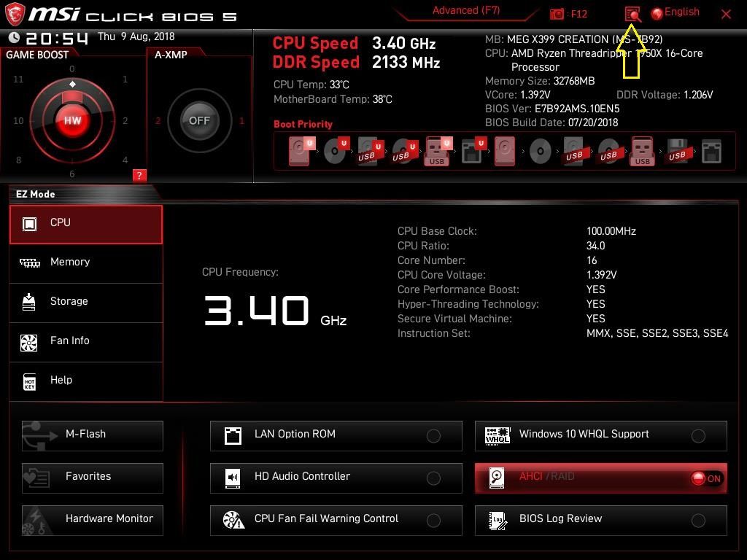Click the globe language icon
Image resolution: width=747 pixels, height=560 pixels.
coord(657,14)
